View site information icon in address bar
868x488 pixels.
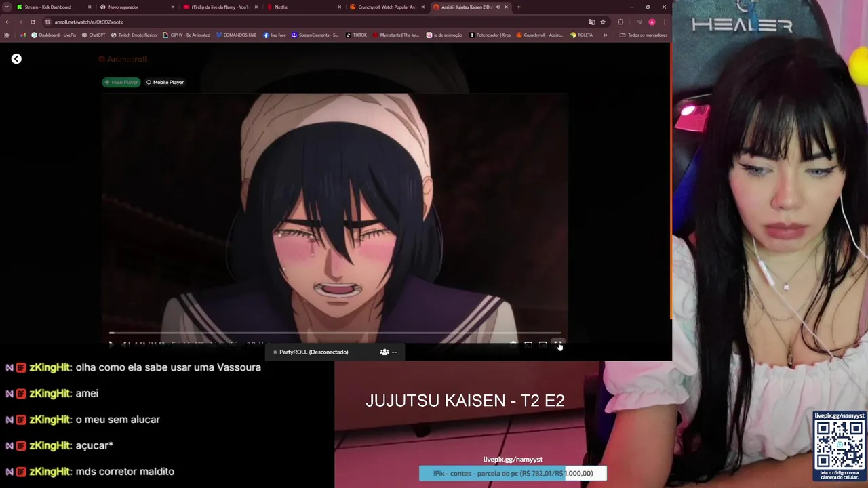point(47,22)
